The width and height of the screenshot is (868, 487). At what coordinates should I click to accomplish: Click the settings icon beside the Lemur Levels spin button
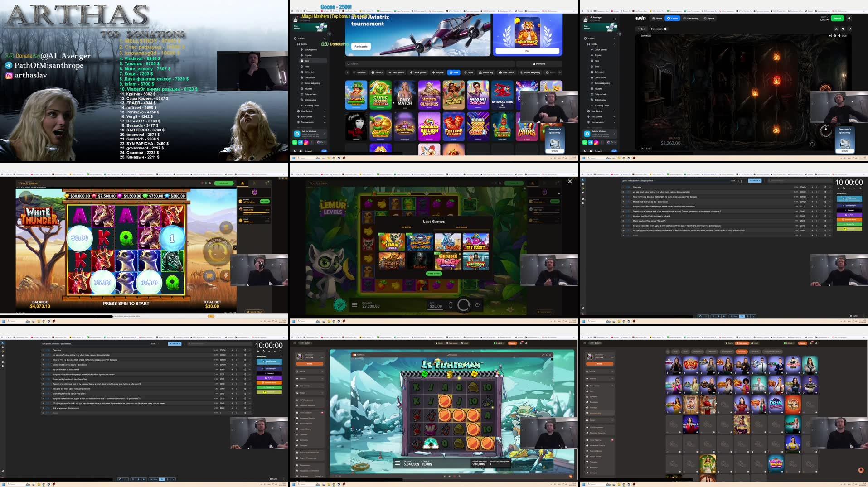point(477,305)
